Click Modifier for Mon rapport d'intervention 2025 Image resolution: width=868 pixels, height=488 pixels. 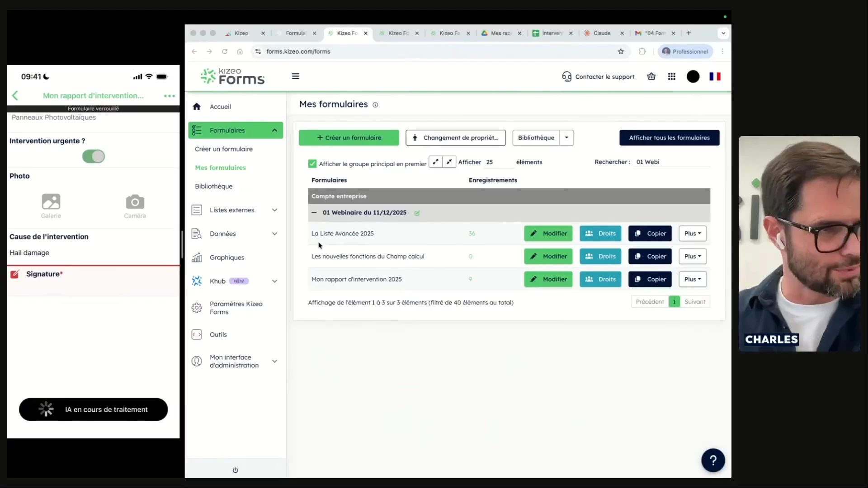tap(548, 279)
